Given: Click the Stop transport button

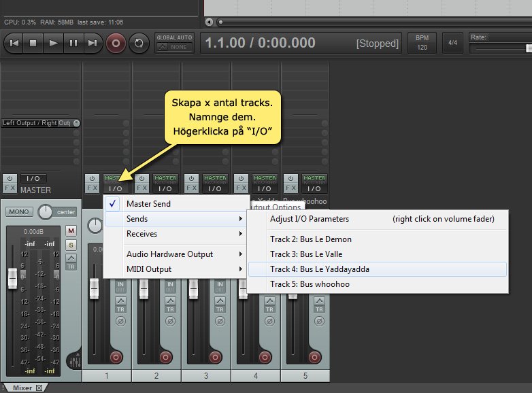Looking at the screenshot, I should (33, 43).
